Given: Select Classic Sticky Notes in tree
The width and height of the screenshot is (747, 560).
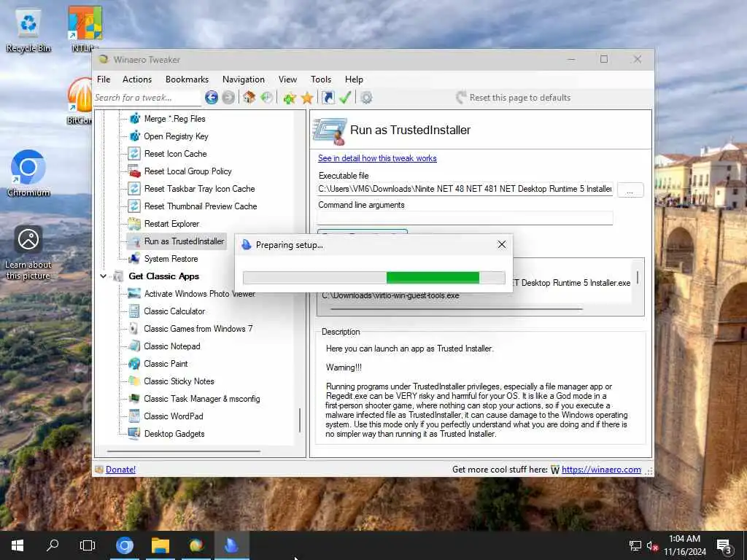Looking at the screenshot, I should click(179, 381).
